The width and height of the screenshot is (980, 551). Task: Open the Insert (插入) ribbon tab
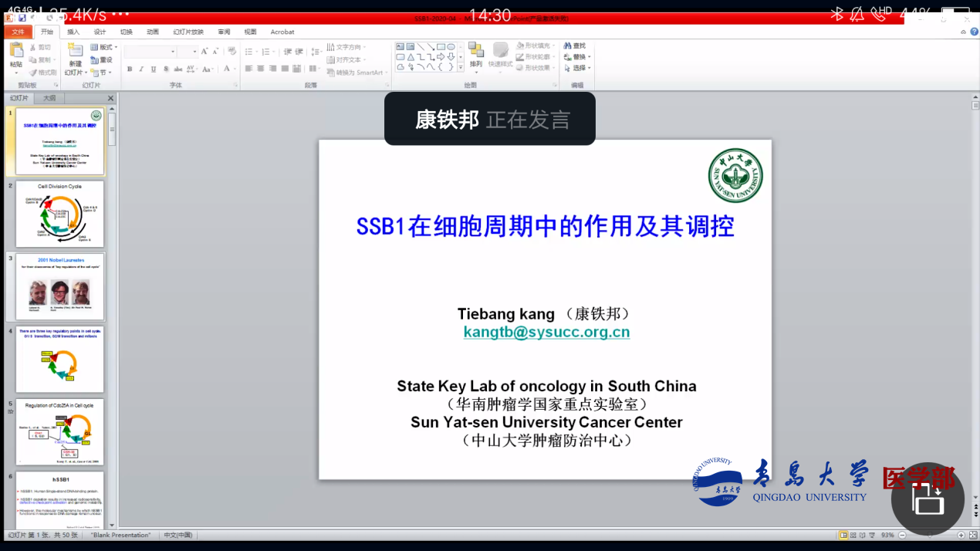point(73,32)
